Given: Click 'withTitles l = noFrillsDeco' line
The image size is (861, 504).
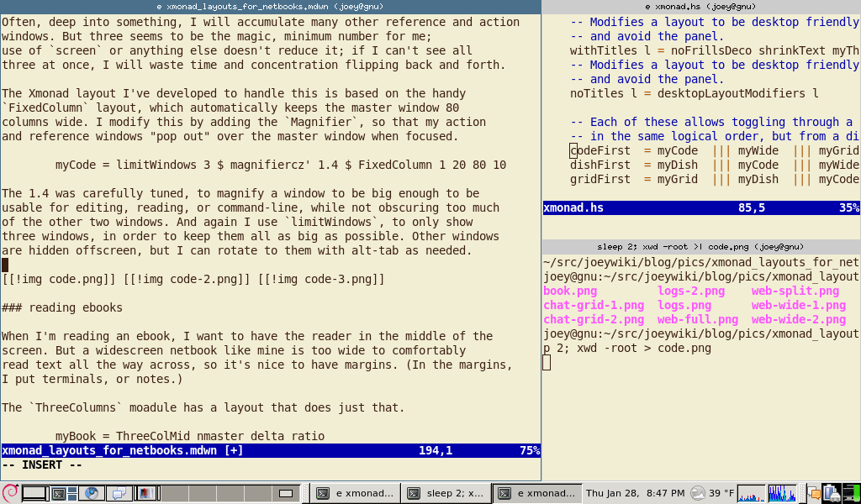Looking at the screenshot, I should [715, 50].
